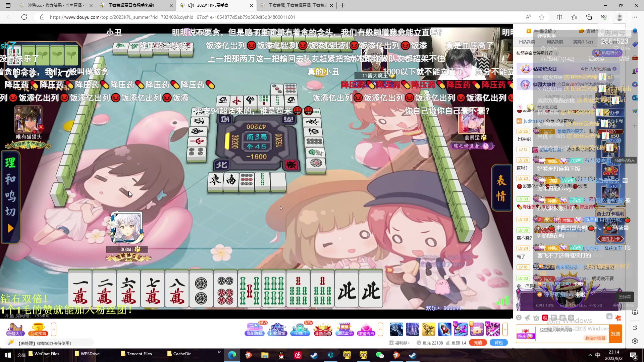Open WeChat from the taskbar

380,355
